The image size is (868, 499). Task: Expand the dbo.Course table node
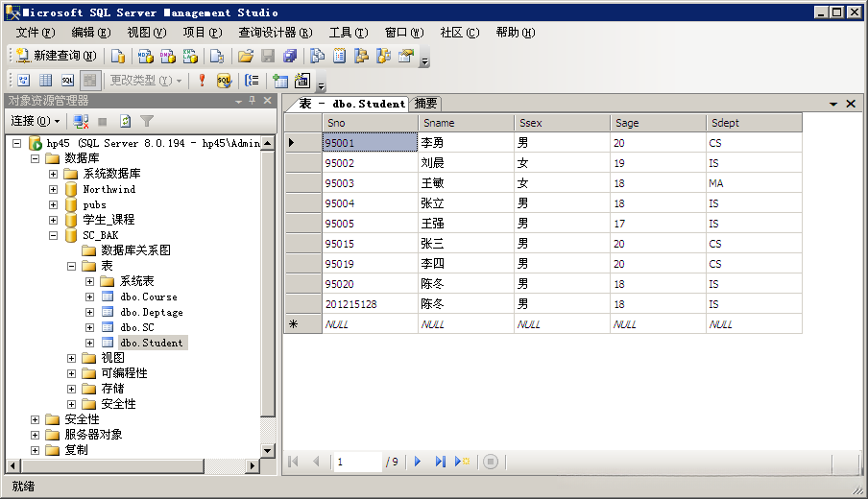tap(90, 297)
